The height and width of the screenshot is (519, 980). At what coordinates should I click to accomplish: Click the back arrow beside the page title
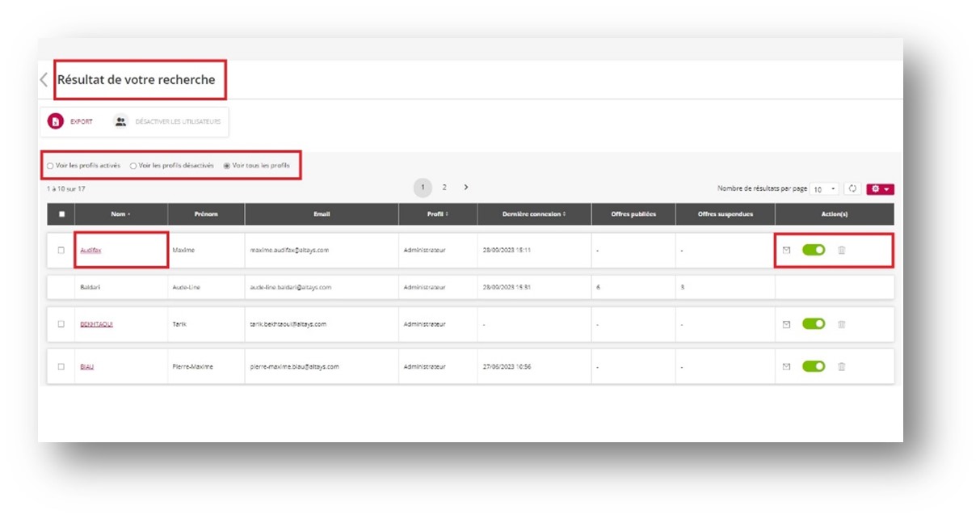click(x=44, y=80)
